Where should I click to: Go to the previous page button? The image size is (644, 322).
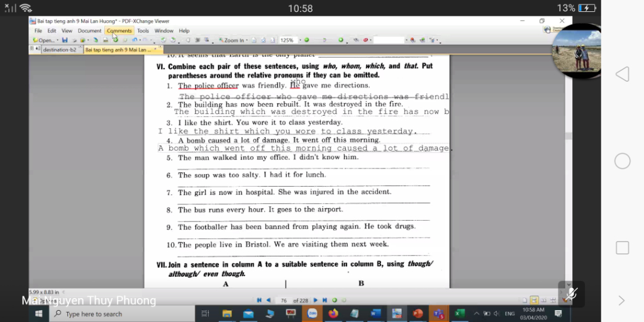click(x=269, y=300)
